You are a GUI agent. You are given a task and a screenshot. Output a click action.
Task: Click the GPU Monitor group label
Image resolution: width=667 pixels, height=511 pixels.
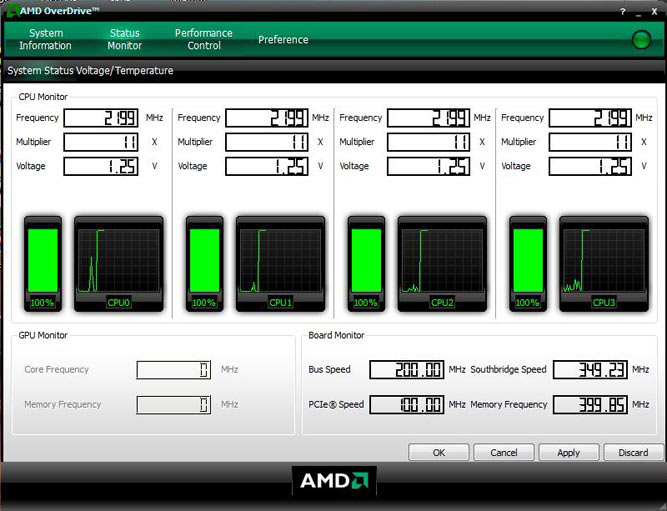[x=43, y=335]
